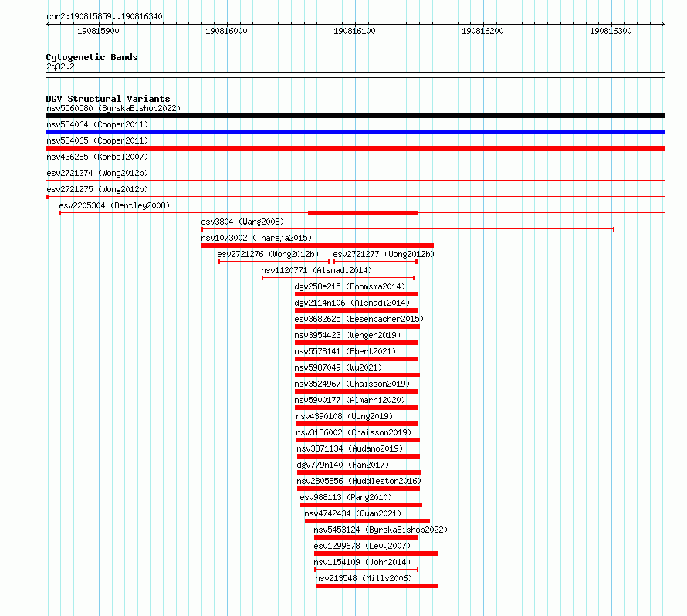
Task: Click nsv3186002 (Chaisson2019) label
Action: [354, 432]
